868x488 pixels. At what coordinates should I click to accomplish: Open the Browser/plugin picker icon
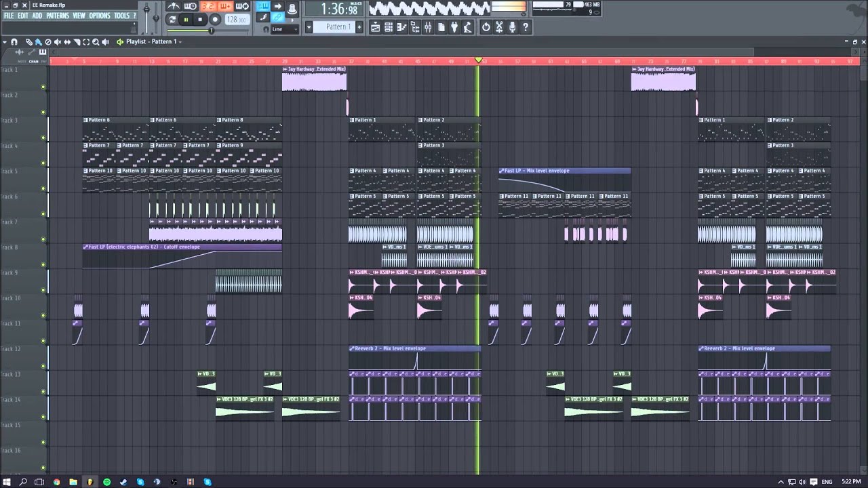pos(415,27)
